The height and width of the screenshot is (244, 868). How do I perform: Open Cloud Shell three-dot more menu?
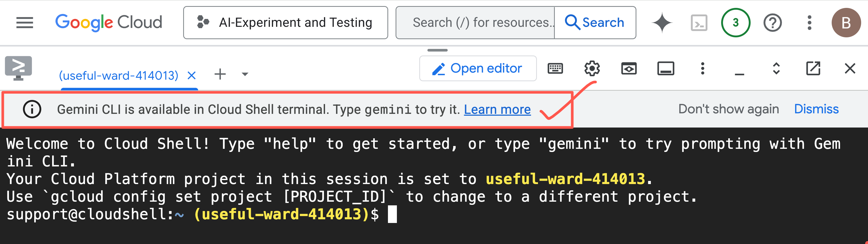click(x=702, y=68)
